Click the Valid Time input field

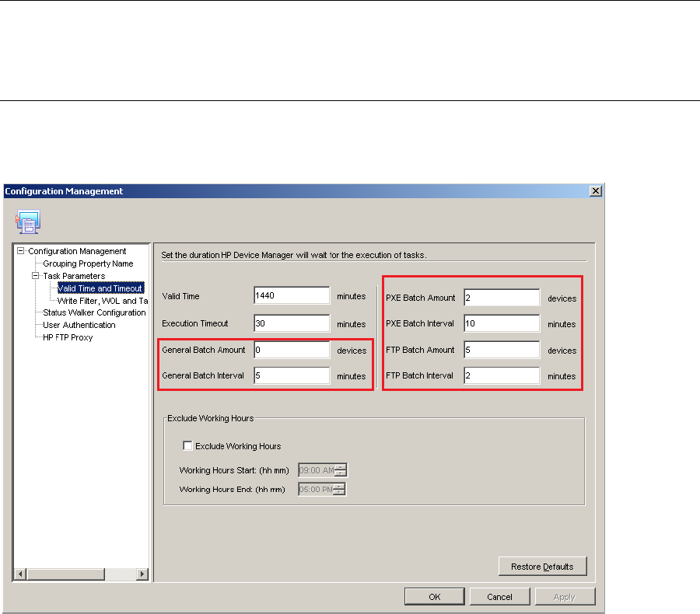292,296
